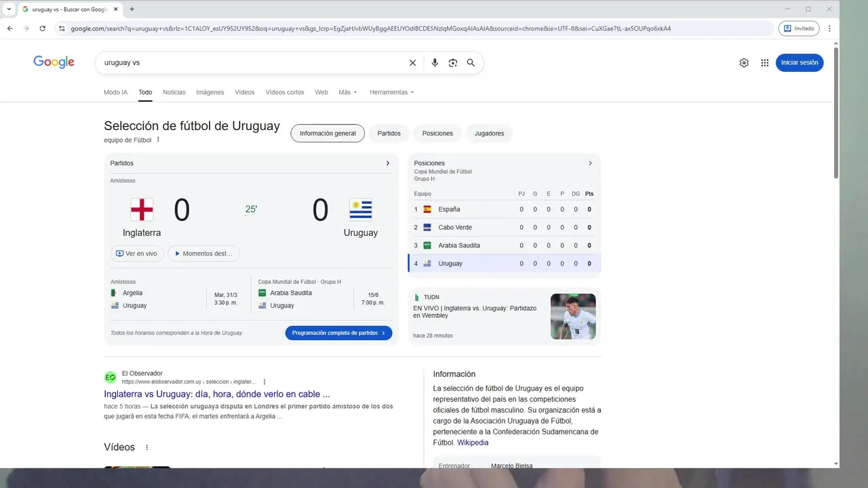Select the Vídeos search tab
The height and width of the screenshot is (488, 868).
(245, 92)
